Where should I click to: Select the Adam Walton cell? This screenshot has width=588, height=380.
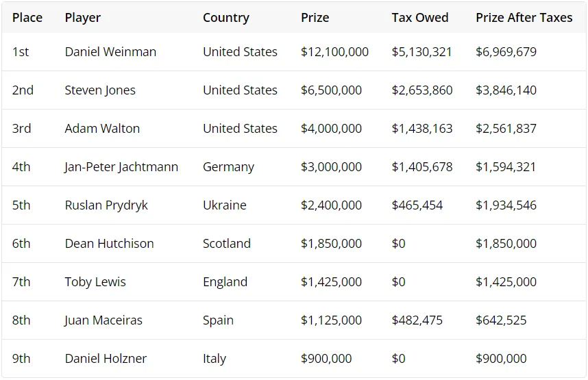[102, 129]
